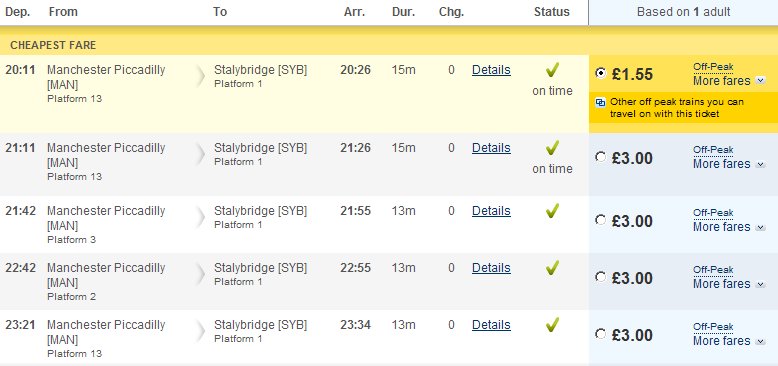Click green on-time checkmark for 20:11 train
The image size is (778, 366).
pos(552,70)
